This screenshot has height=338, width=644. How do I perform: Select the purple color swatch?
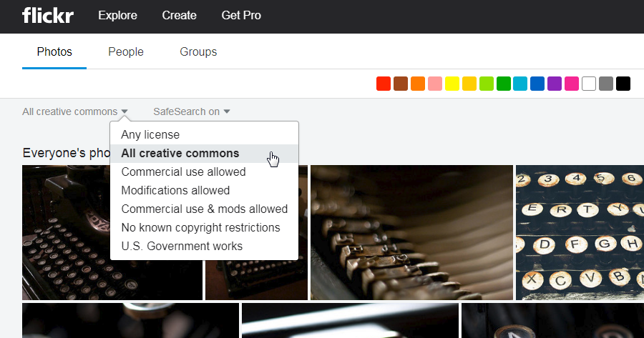pyautogui.click(x=555, y=84)
